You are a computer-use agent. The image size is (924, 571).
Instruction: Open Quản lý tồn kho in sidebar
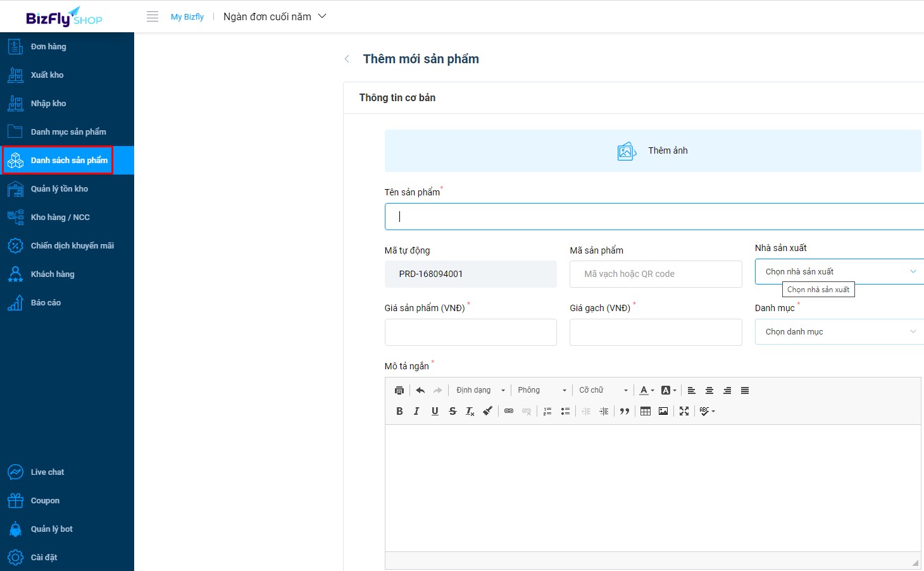tap(67, 188)
